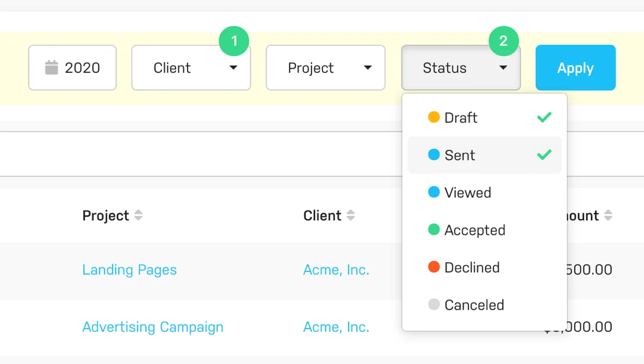
Task: Click the Advertising Campaign link
Action: pyautogui.click(x=153, y=327)
